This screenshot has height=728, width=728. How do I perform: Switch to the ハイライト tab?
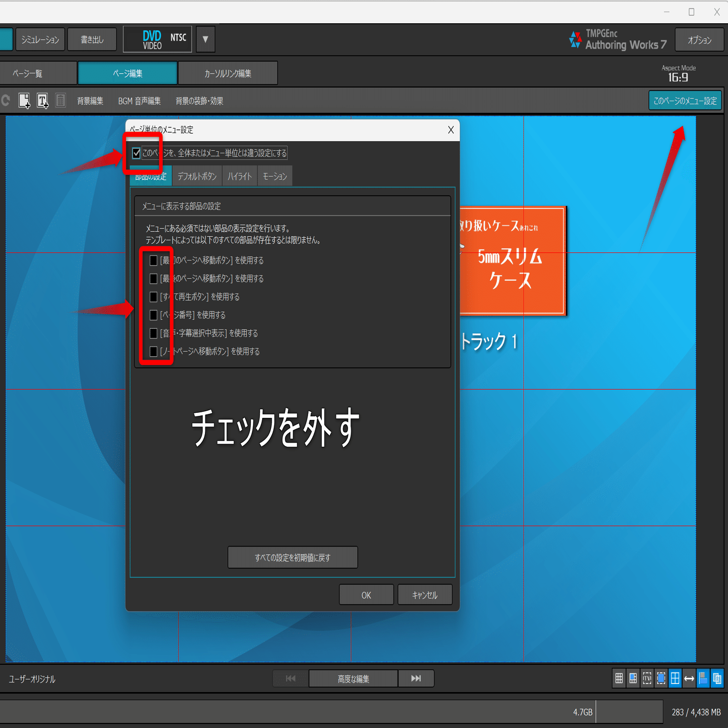240,176
